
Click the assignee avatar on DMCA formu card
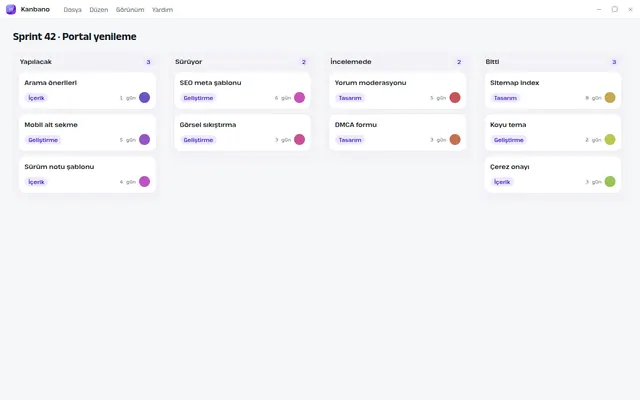tap(455, 140)
